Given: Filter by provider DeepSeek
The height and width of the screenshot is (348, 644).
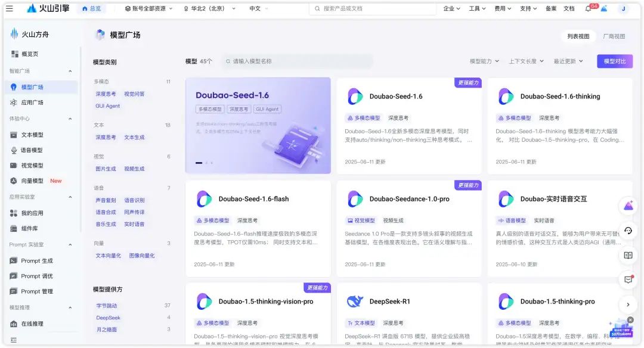Looking at the screenshot, I should [109, 318].
